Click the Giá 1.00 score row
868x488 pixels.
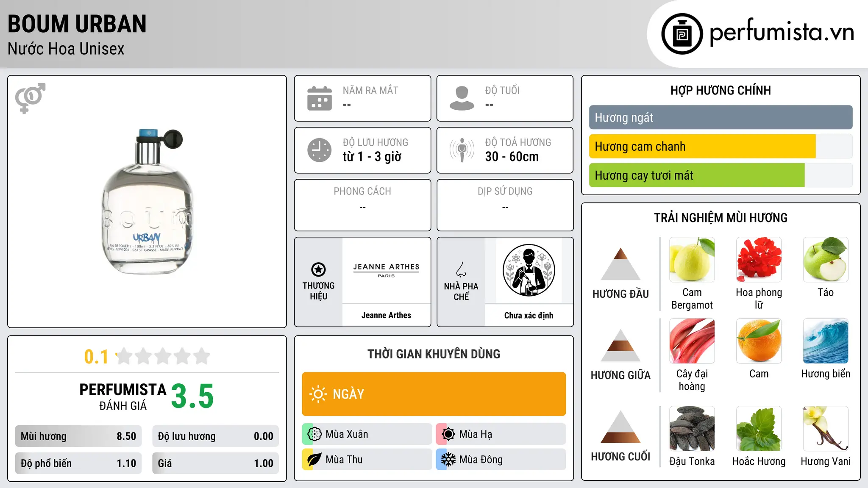tap(215, 463)
